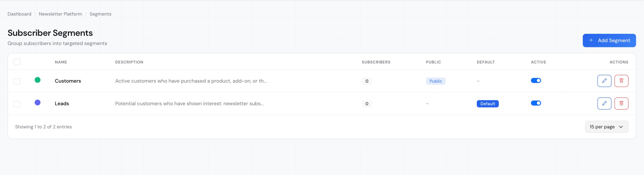Image resolution: width=644 pixels, height=175 pixels.
Task: Toggle the Active switch for Customers
Action: click(x=536, y=81)
